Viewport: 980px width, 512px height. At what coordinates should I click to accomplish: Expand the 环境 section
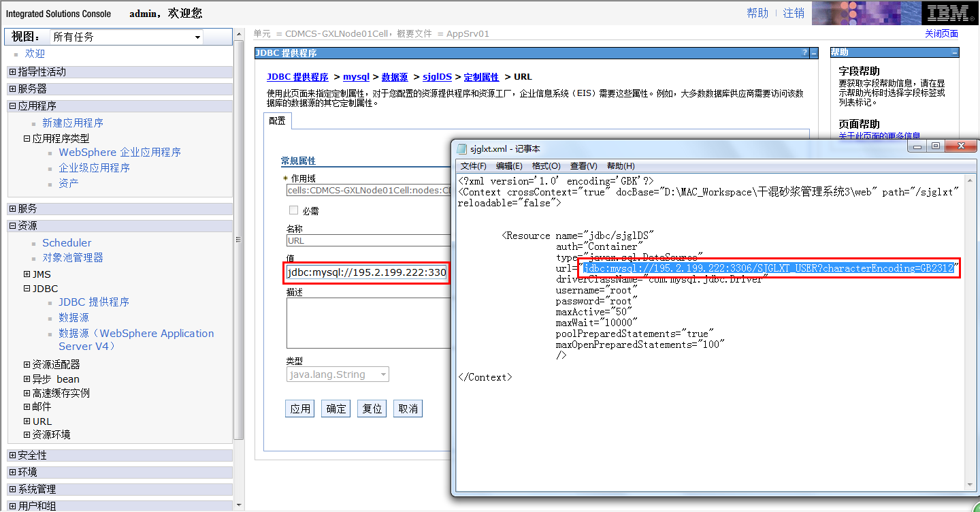point(13,472)
